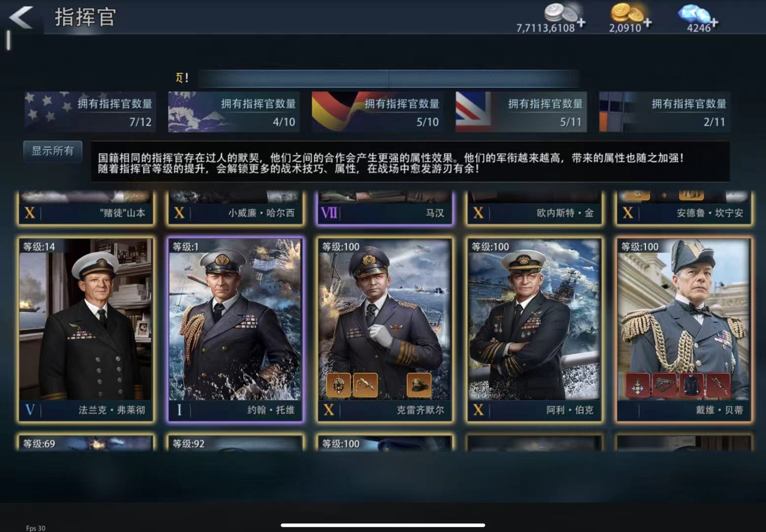Select 克雷齐默尔's officer cap equipment icon

coord(418,384)
